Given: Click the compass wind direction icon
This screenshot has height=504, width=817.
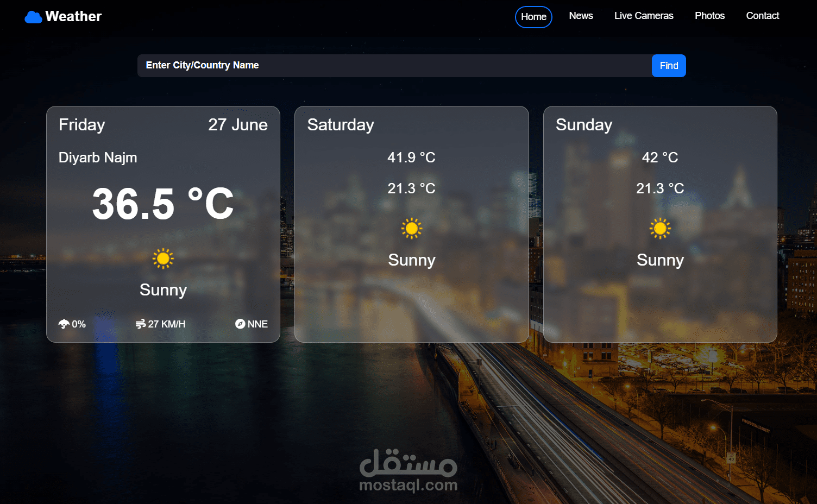Looking at the screenshot, I should coord(240,324).
